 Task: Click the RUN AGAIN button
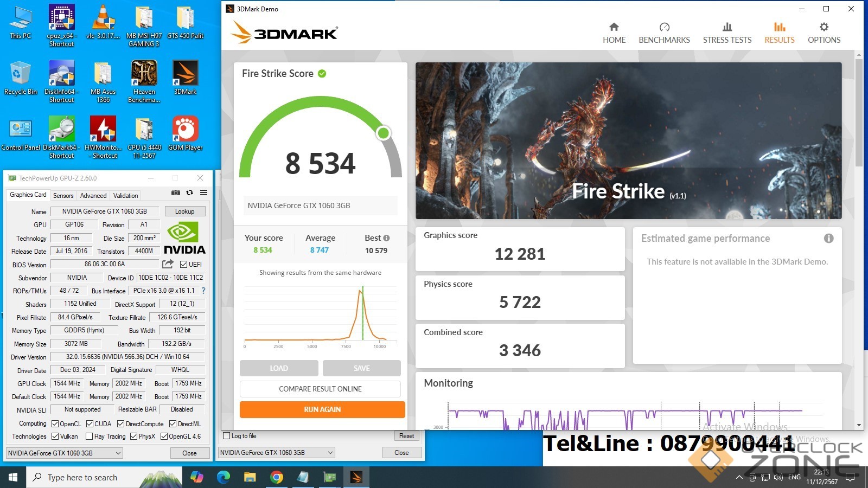pos(322,409)
